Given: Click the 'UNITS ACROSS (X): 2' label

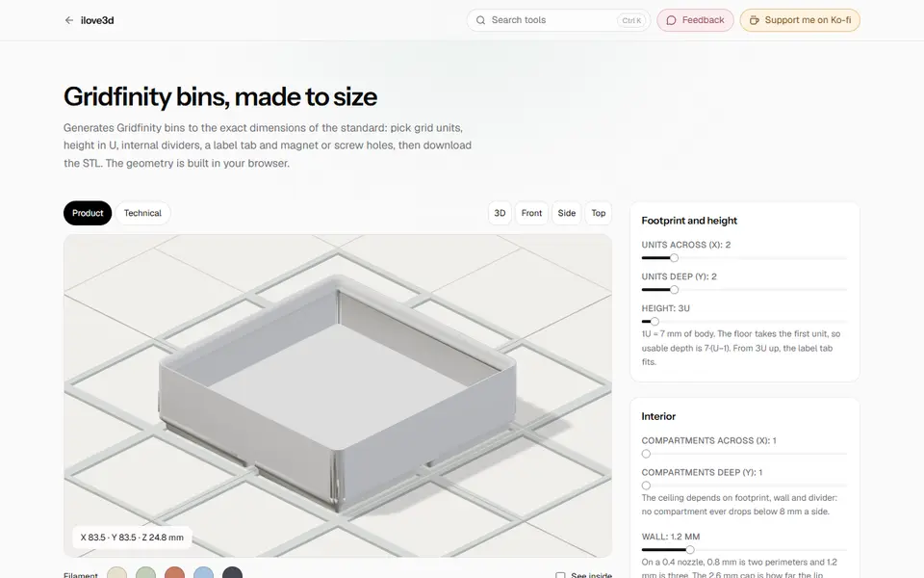Looking at the screenshot, I should [x=686, y=245].
